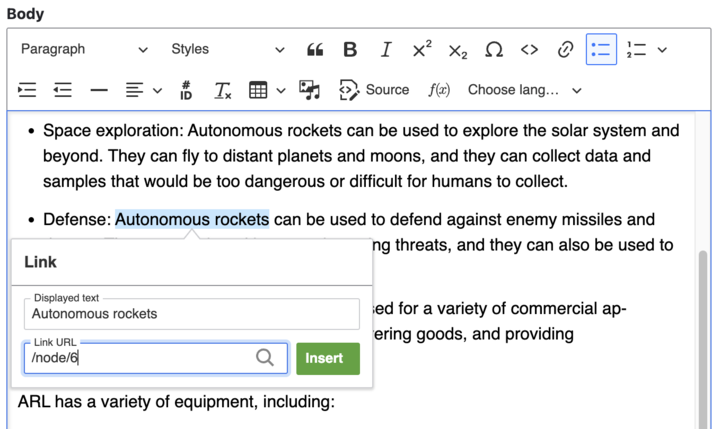The image size is (720, 429).
Task: Switch to Source editing mode
Action: tap(373, 90)
